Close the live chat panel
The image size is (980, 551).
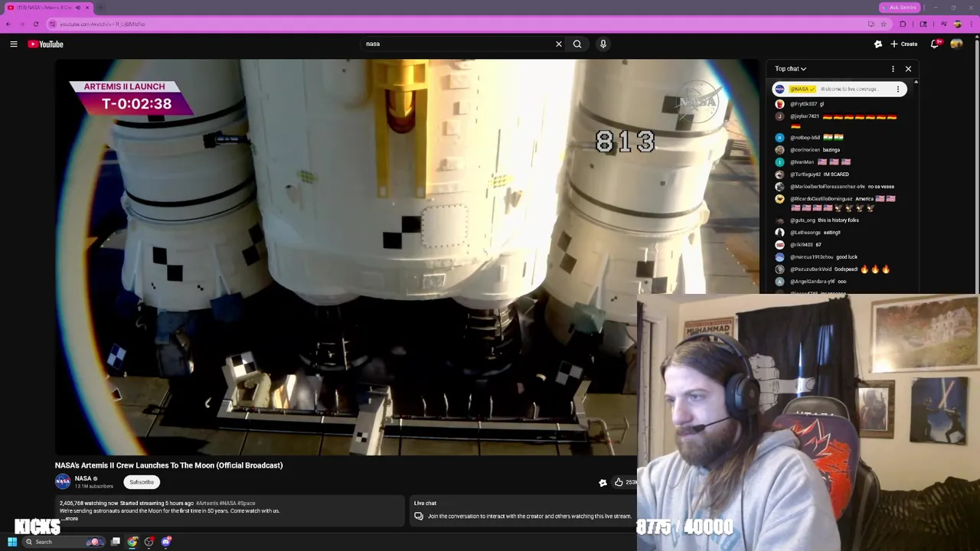908,69
